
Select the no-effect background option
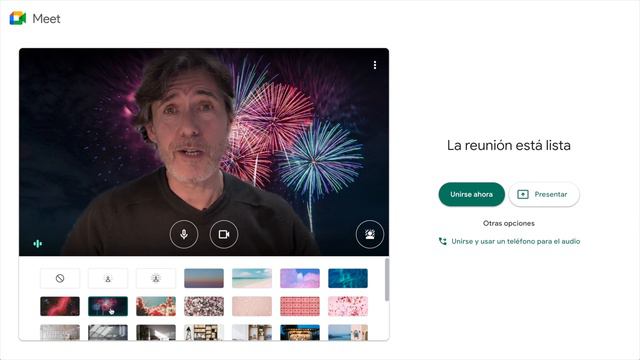(60, 278)
